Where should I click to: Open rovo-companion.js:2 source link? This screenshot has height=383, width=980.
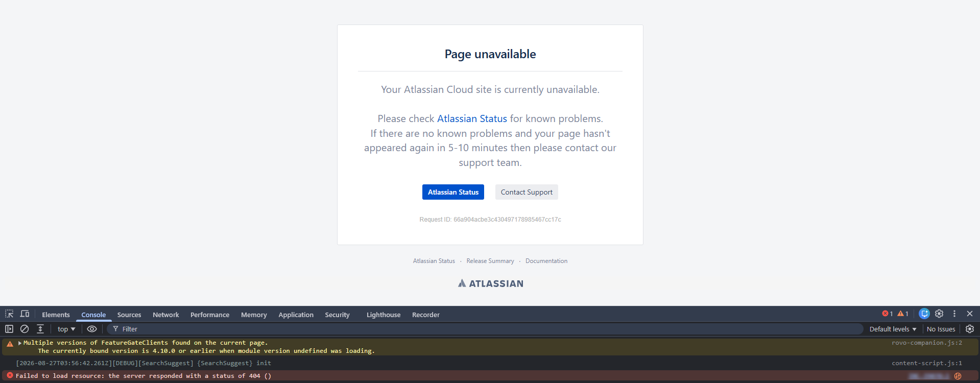click(x=927, y=343)
